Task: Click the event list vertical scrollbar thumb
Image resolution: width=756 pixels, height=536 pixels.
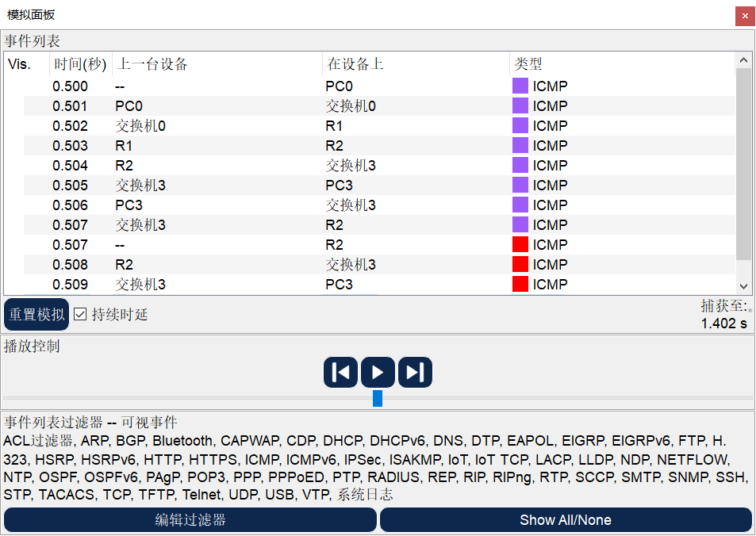Action: tap(743, 164)
